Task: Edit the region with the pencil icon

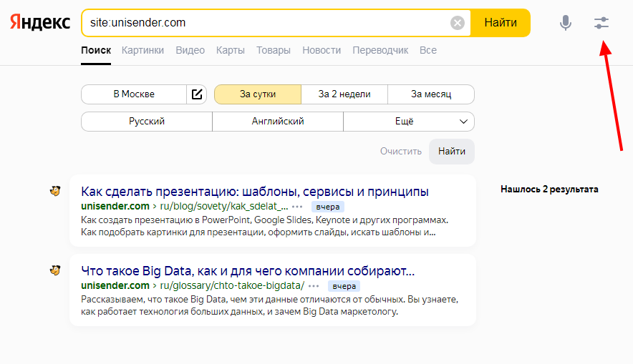Action: tap(197, 94)
